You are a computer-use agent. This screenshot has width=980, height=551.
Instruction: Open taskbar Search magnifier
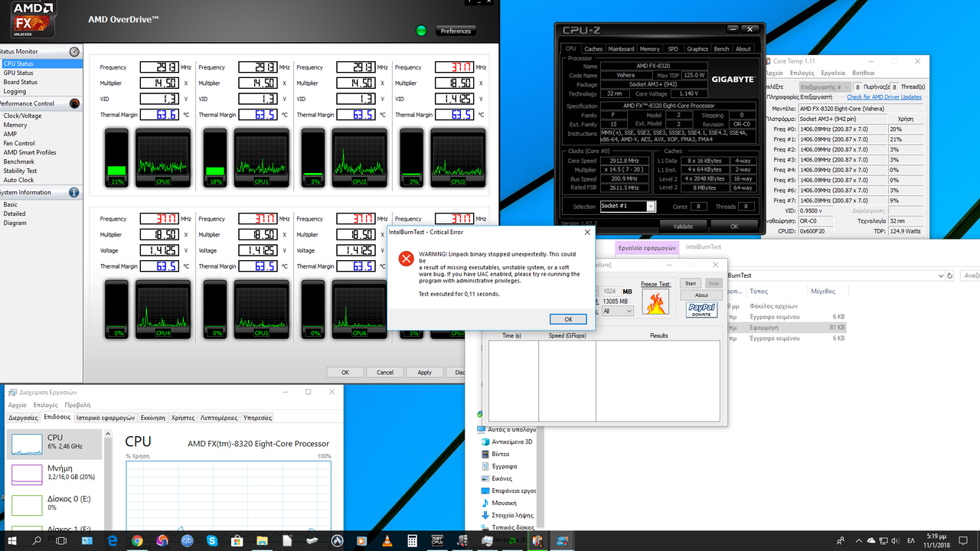(37, 540)
